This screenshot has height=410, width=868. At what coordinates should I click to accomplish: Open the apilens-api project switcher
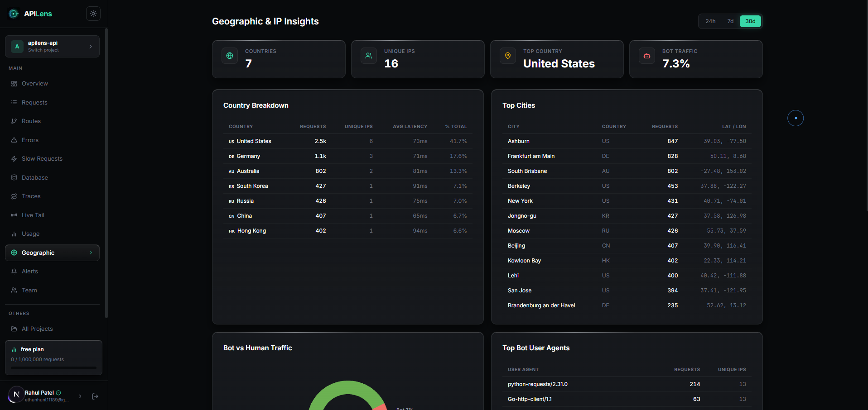click(52, 46)
